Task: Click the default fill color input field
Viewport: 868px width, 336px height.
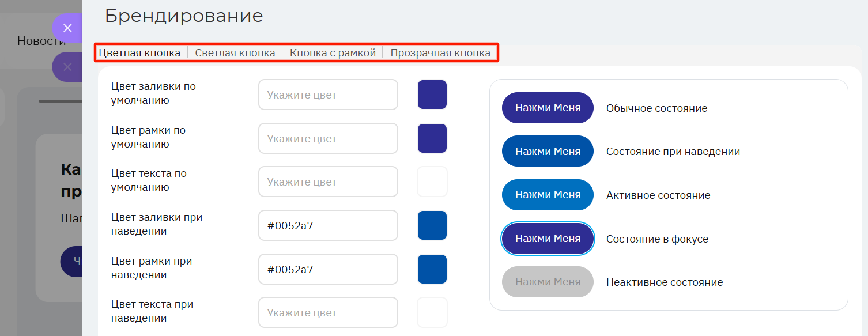Action: [x=328, y=95]
